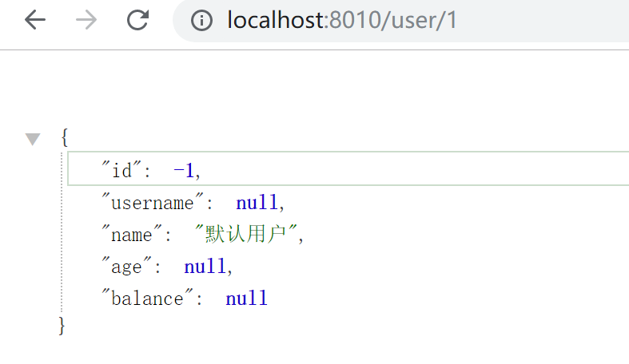Open site information icon in address bar
Screen dimensions: 629x364
201,20
